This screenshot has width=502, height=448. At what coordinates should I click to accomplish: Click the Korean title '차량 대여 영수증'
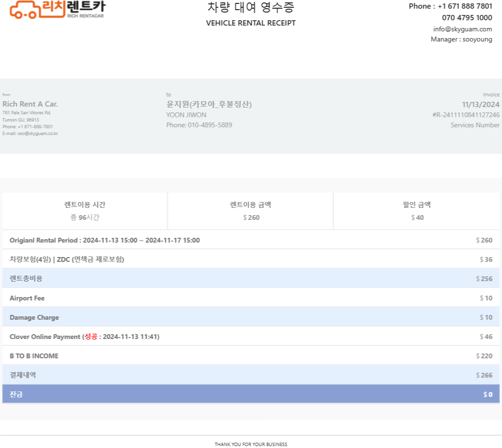coord(251,7)
